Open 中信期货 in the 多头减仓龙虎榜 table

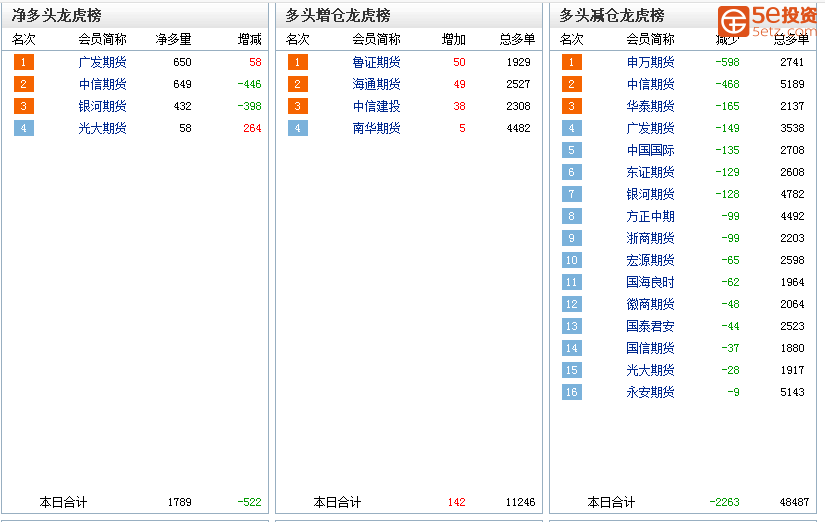651,84
